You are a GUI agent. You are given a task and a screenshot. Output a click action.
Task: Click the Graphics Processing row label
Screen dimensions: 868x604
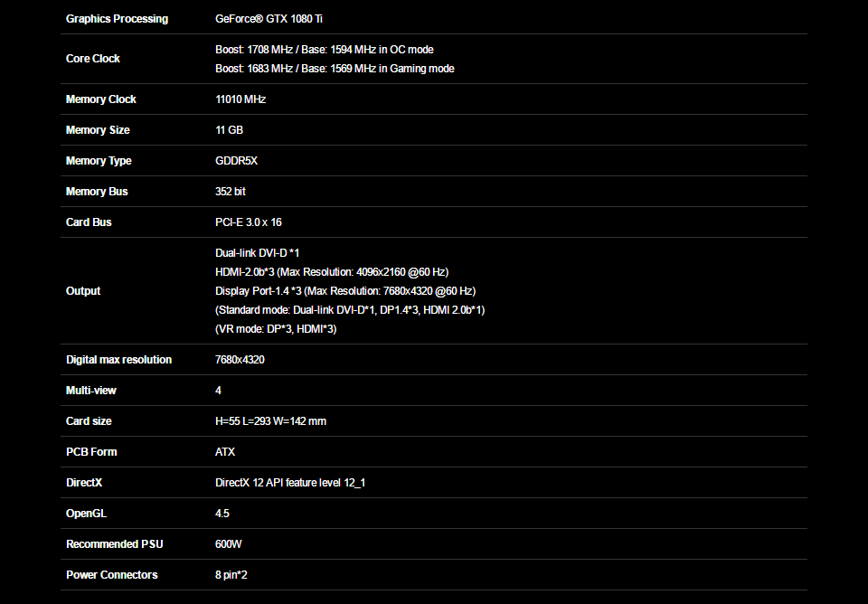point(117,19)
